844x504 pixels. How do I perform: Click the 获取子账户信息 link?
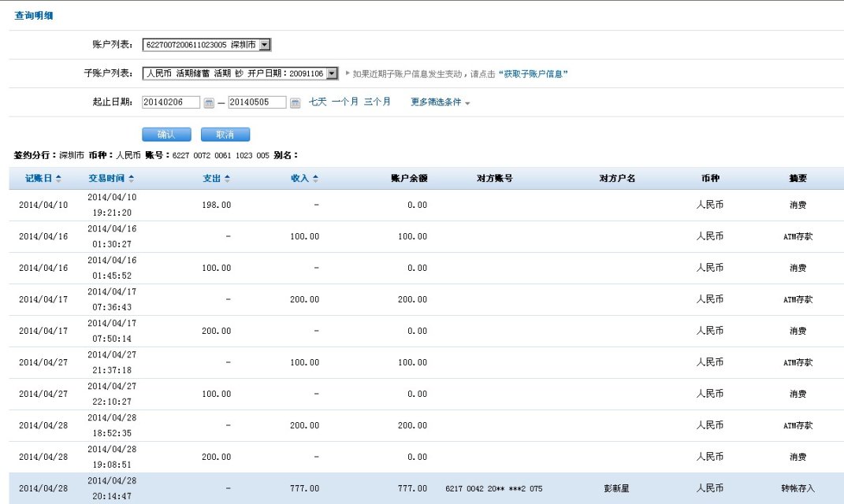click(534, 74)
